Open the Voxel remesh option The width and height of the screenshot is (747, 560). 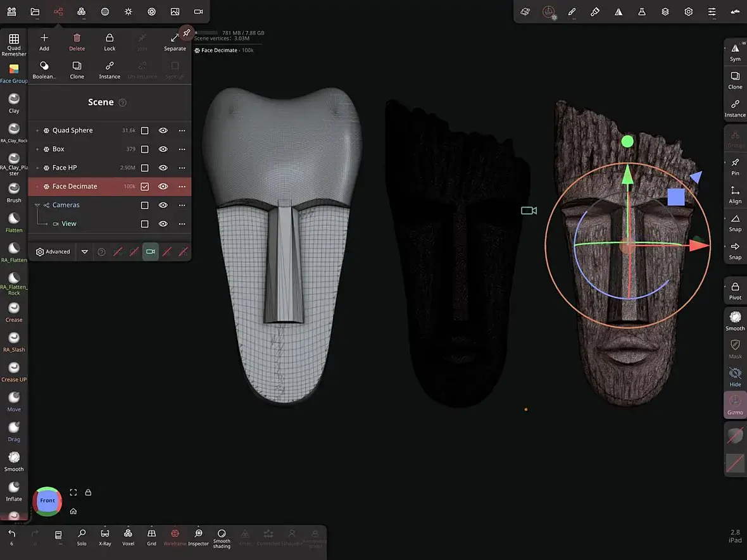click(128, 537)
